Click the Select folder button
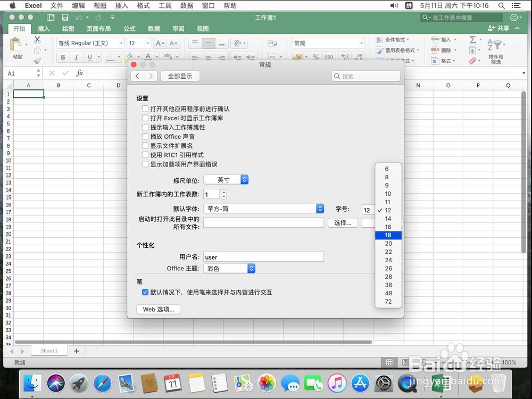The width and height of the screenshot is (532, 399). pyautogui.click(x=343, y=222)
